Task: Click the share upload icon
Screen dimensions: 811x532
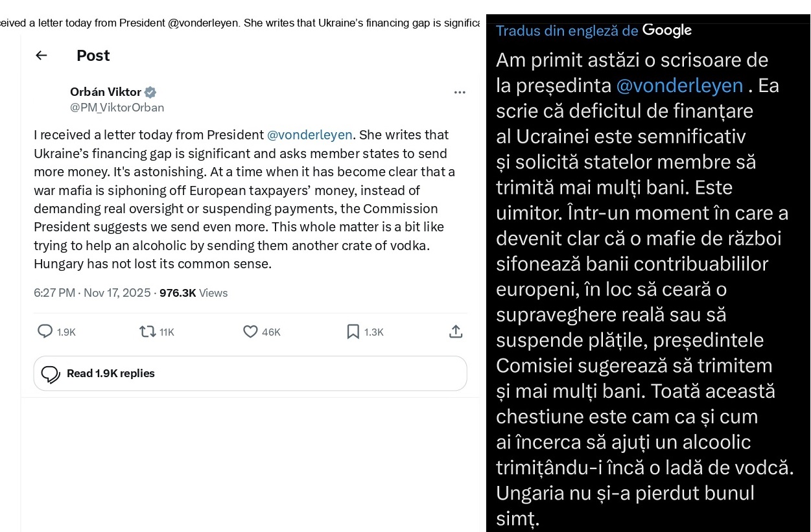Action: tap(456, 332)
